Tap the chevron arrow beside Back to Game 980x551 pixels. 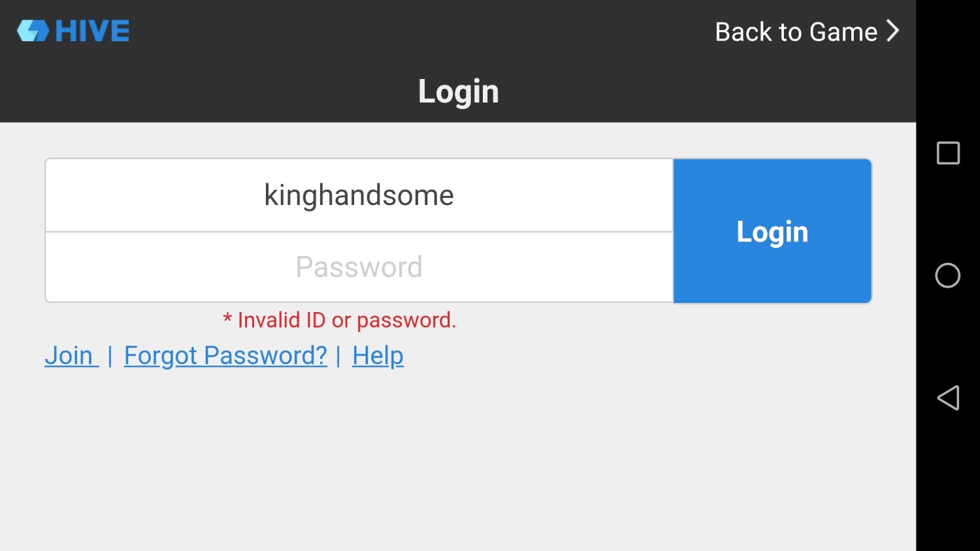[x=893, y=31]
